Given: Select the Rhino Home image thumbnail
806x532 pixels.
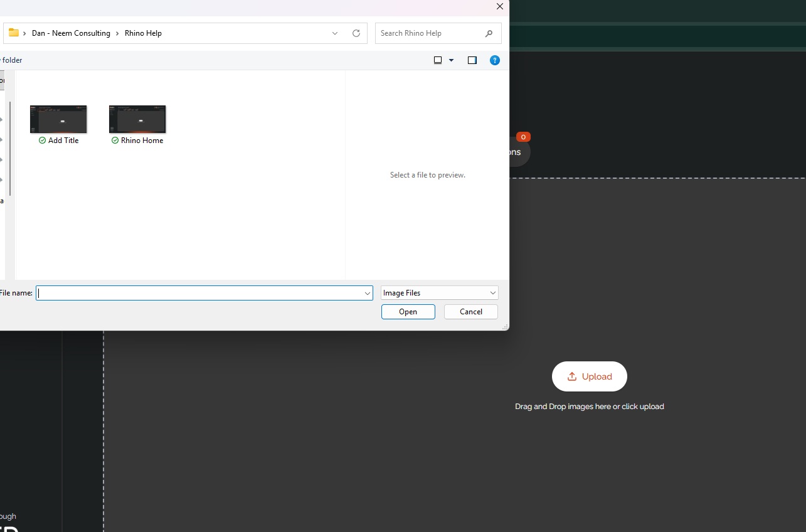Looking at the screenshot, I should click(137, 119).
